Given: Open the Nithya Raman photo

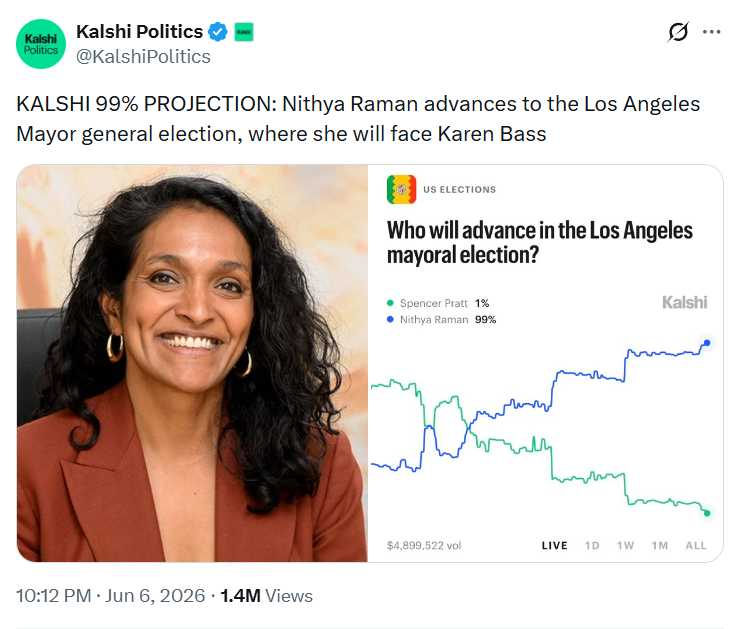Looking at the screenshot, I should tap(192, 363).
